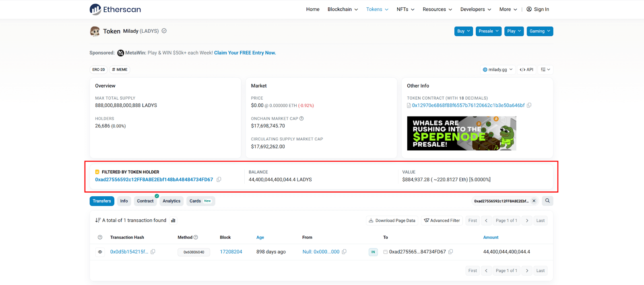Open the transfers chart icon
Image resolution: width=644 pixels, height=285 pixels.
(x=173, y=221)
